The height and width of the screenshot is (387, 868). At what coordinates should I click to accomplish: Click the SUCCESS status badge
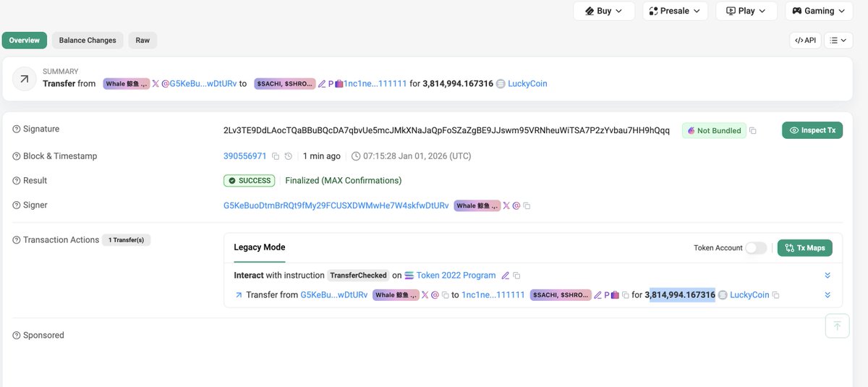[x=250, y=181]
